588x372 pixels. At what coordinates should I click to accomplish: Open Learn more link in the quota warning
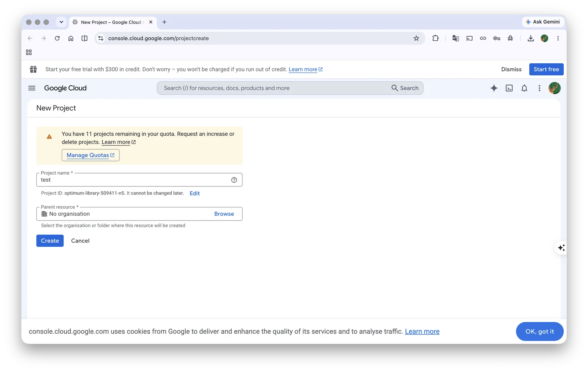coord(118,142)
